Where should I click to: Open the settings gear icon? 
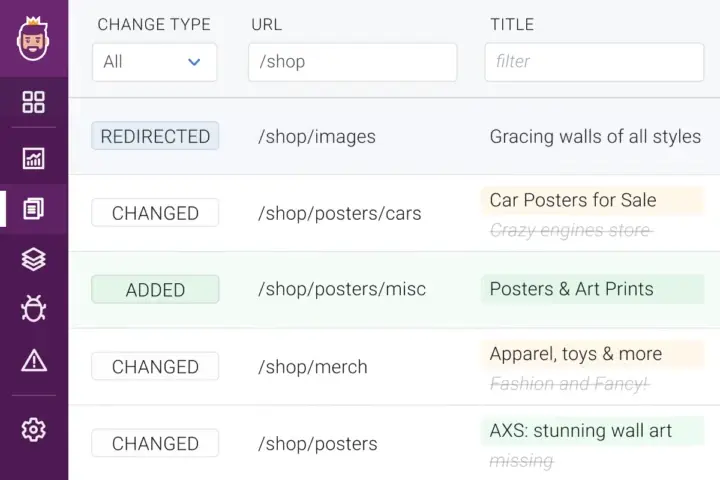(x=34, y=430)
